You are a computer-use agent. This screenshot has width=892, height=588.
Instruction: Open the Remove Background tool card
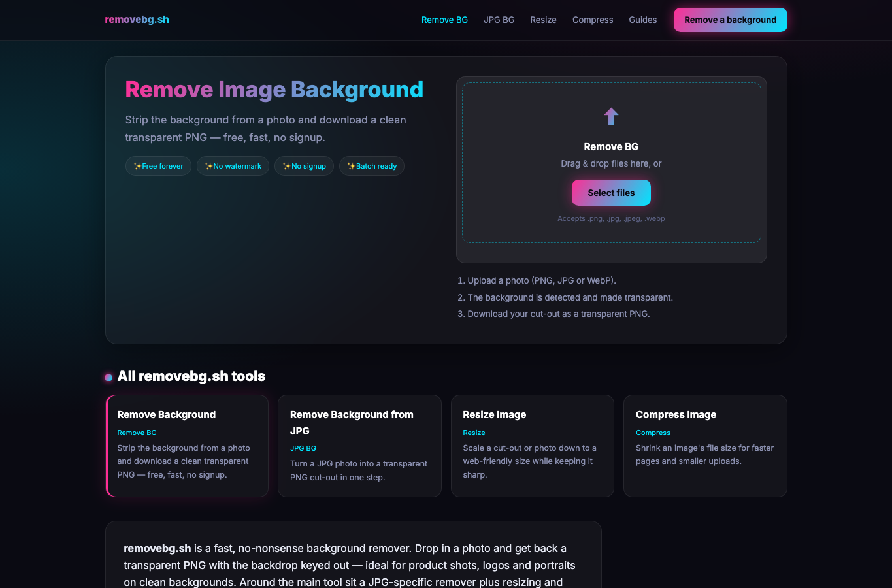click(187, 446)
